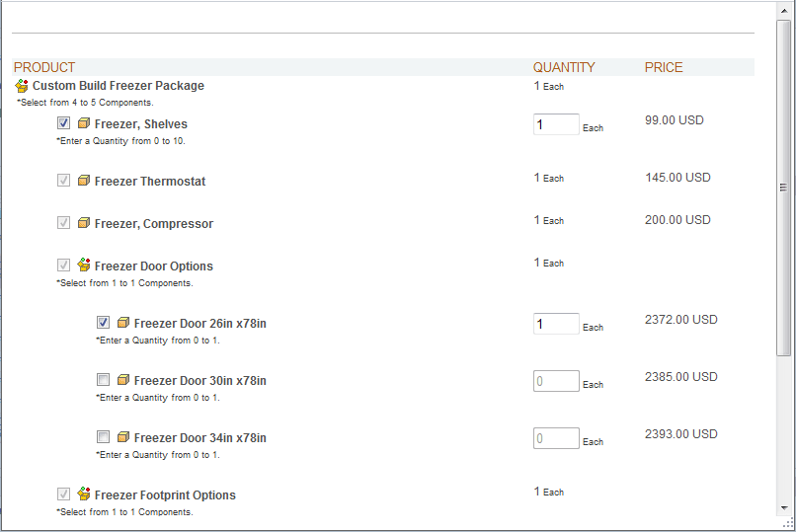Screen dimensions: 796x532
Task: Click the 'Select from 4 to 5 Components' note
Action: 85,103
